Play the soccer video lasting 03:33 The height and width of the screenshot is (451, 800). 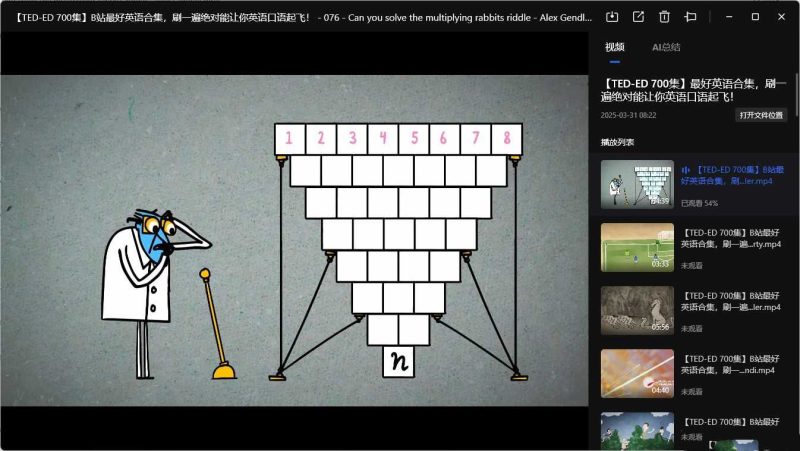(637, 247)
